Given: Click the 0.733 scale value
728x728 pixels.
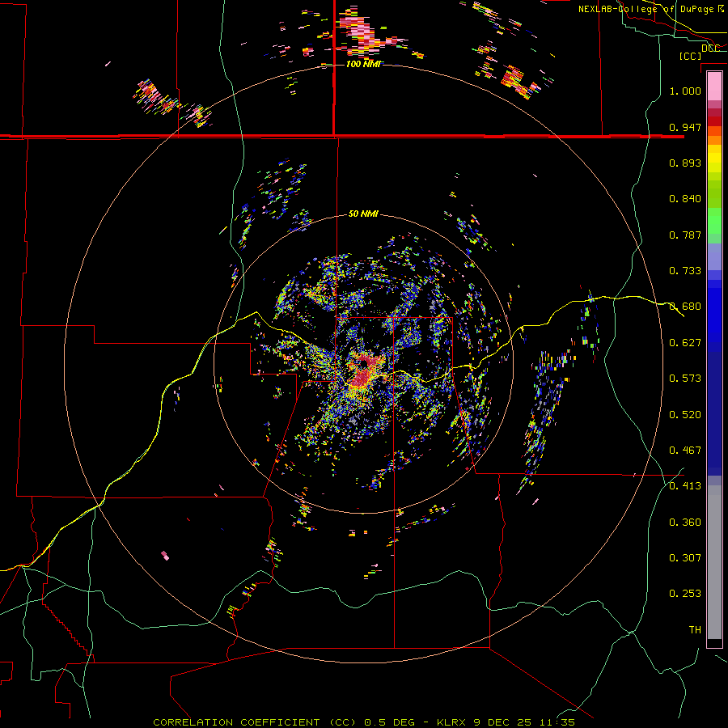Looking at the screenshot, I should click(685, 271).
